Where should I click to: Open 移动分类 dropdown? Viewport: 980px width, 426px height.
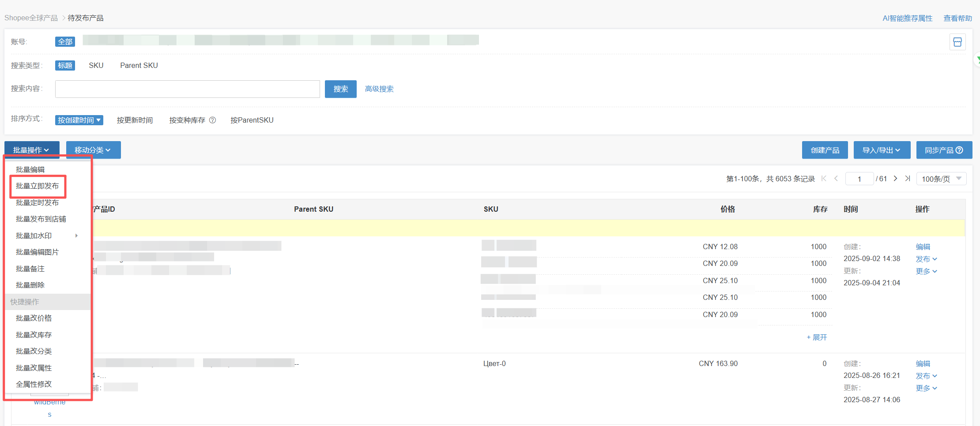pyautogui.click(x=93, y=150)
